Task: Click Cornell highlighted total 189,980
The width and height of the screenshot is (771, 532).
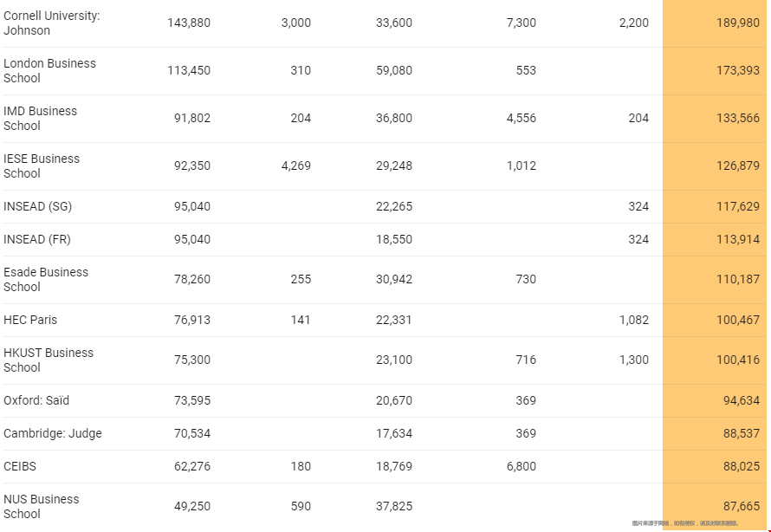Action: coord(737,23)
